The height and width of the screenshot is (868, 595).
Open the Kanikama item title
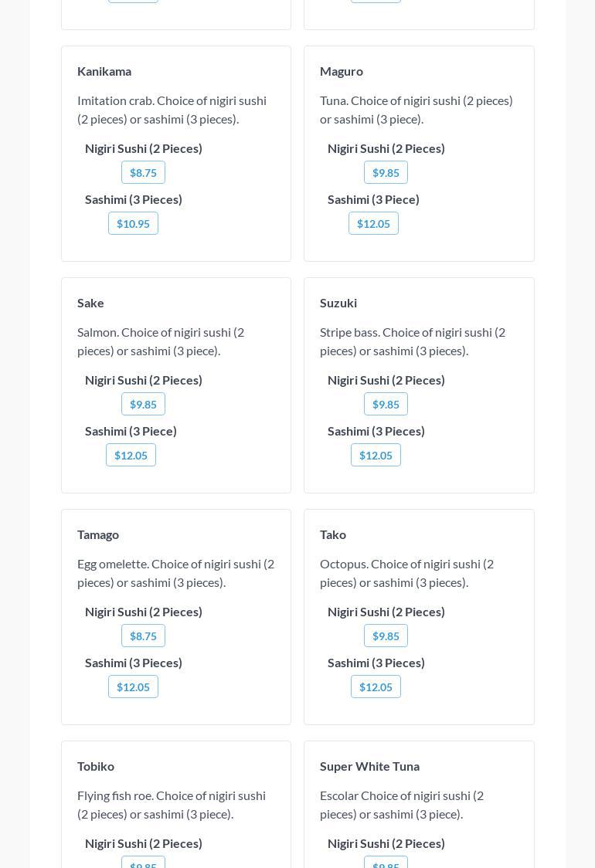coord(104,71)
